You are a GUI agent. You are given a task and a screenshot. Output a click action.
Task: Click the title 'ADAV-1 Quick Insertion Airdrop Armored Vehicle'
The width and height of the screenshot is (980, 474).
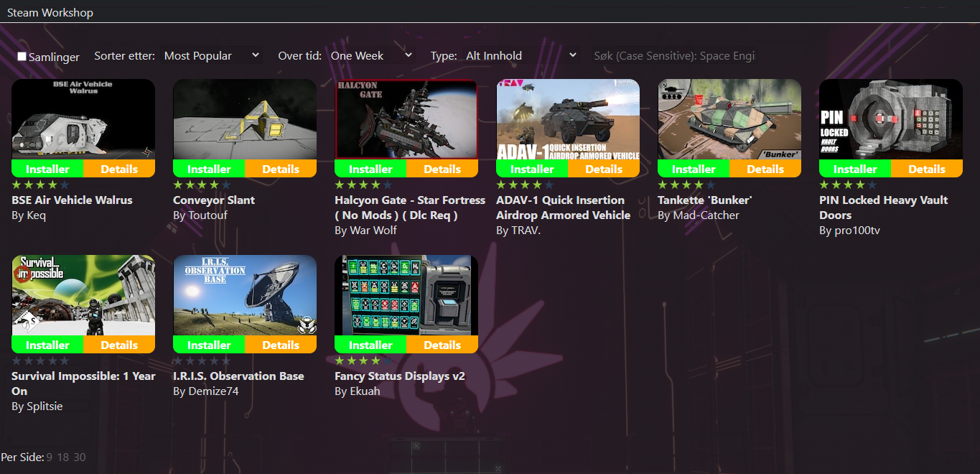tap(563, 208)
